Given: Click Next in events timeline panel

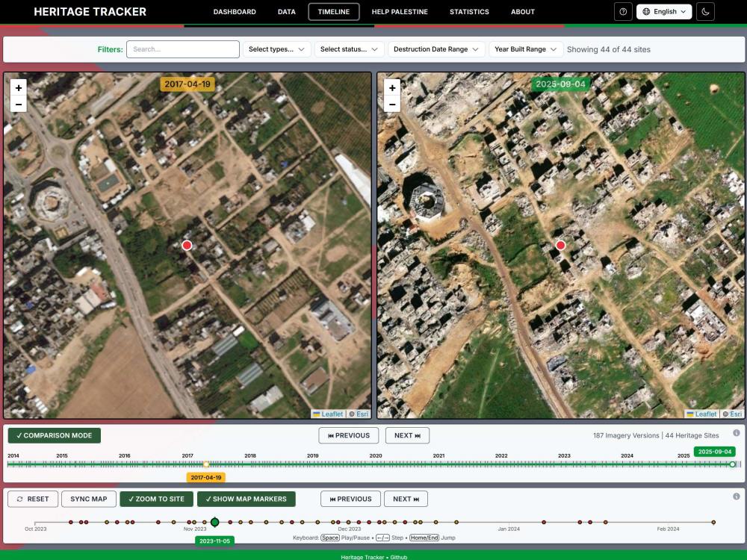Looking at the screenshot, I should tap(406, 499).
